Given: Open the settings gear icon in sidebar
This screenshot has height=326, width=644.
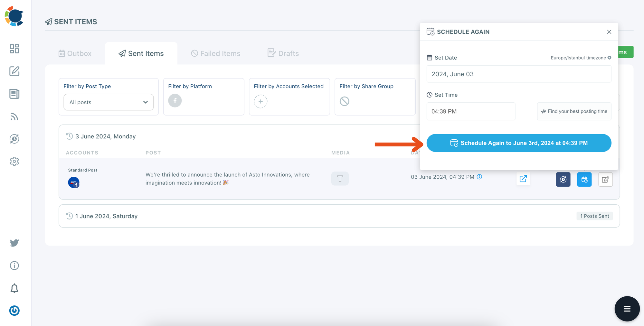Looking at the screenshot, I should 14,161.
